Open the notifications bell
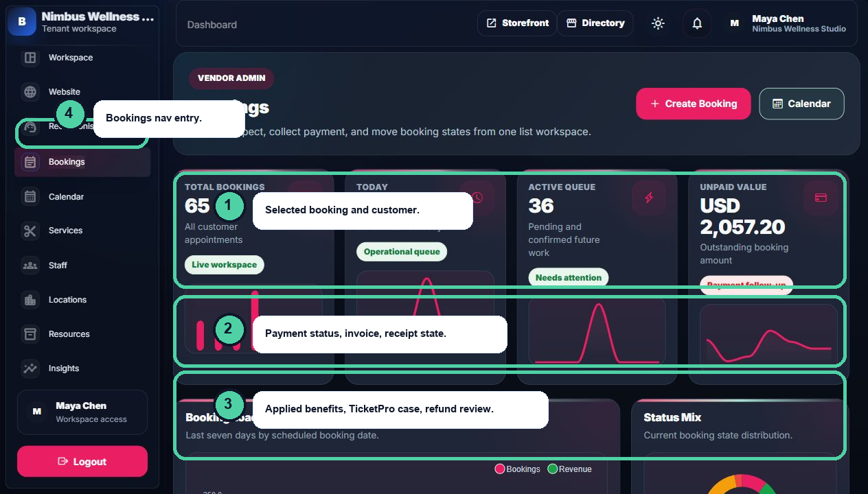Viewport: 868px width, 494px height. point(697,23)
